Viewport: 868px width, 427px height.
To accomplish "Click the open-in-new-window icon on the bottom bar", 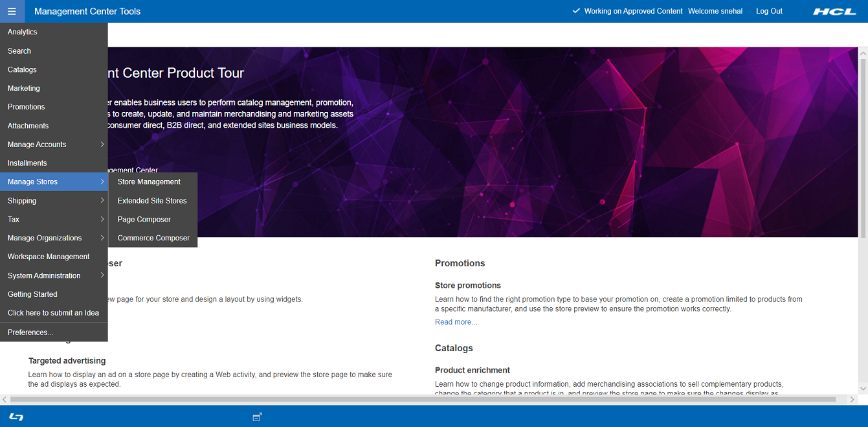I will point(257,417).
